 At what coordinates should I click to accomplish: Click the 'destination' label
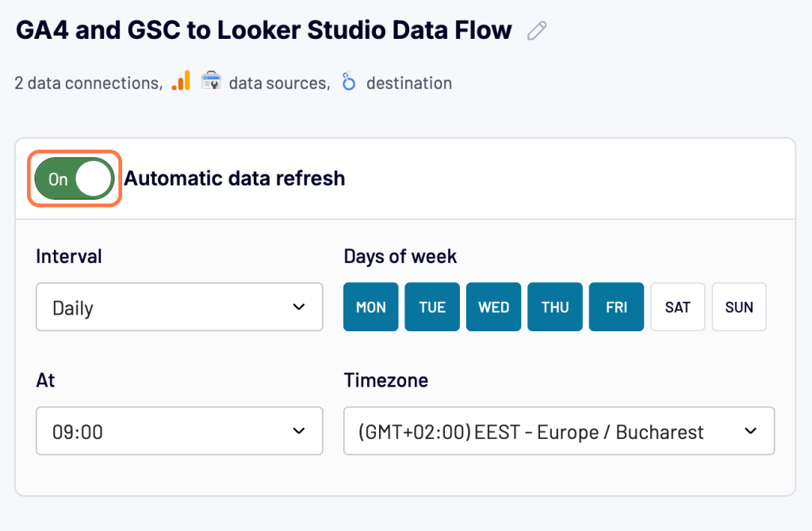pos(409,82)
